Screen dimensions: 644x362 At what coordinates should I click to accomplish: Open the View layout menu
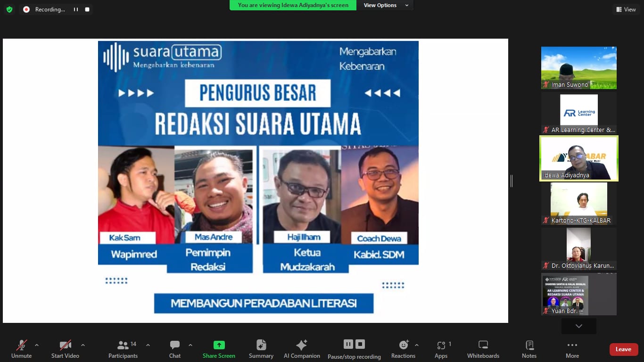click(x=626, y=9)
